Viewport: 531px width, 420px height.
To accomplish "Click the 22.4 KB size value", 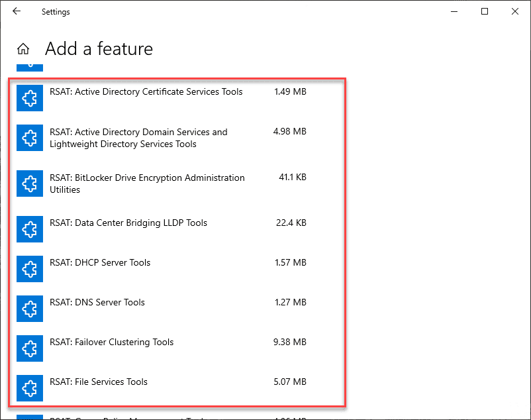I will coord(291,223).
